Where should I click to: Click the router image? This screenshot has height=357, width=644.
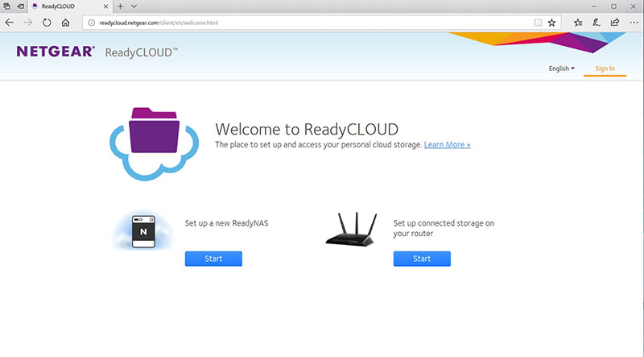351,230
